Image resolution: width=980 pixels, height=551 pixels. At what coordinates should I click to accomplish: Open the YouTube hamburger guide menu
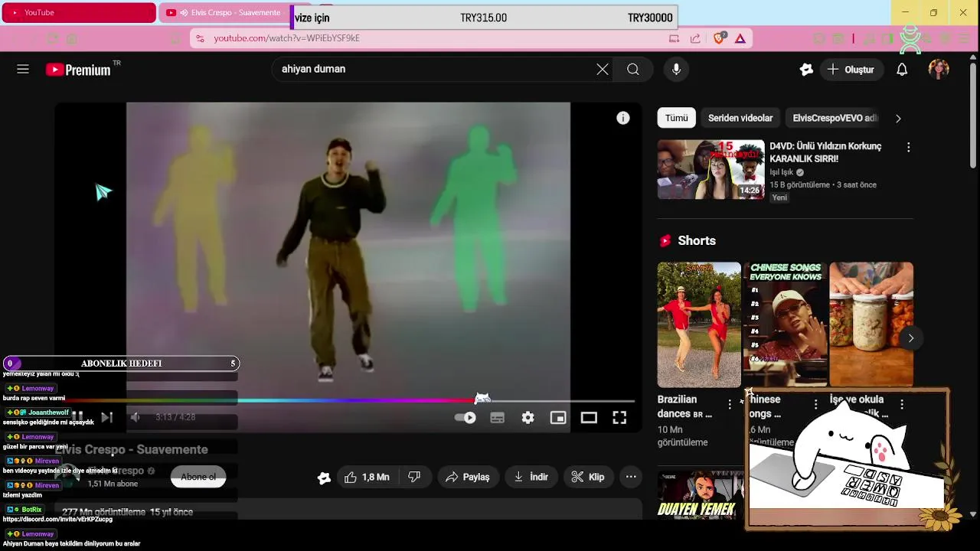coord(23,69)
